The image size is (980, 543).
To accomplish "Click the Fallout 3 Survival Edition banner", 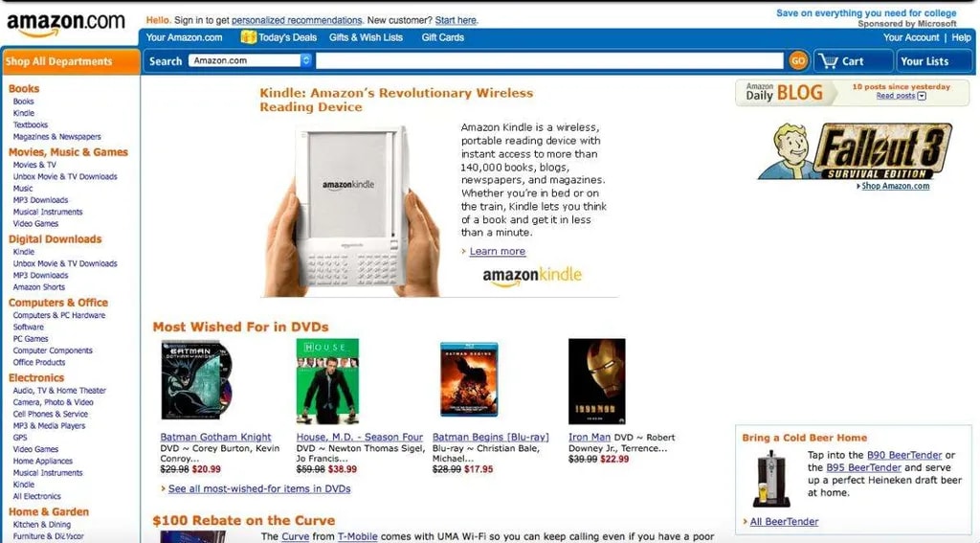I will pyautogui.click(x=855, y=151).
